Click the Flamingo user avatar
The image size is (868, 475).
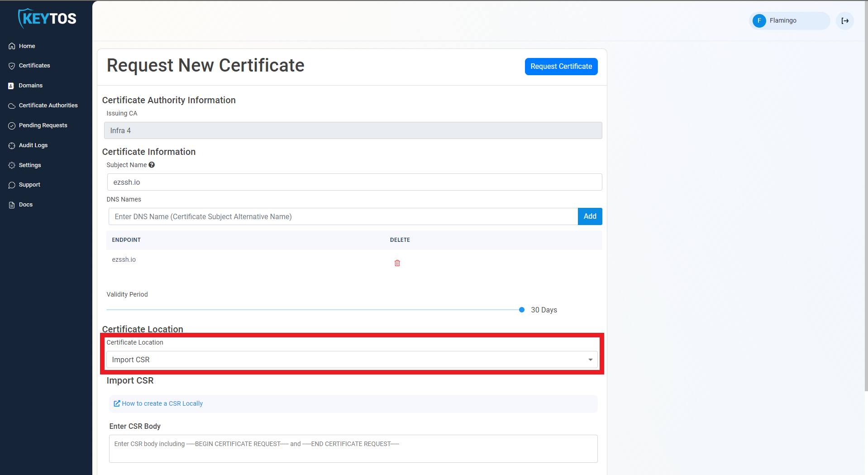[759, 21]
